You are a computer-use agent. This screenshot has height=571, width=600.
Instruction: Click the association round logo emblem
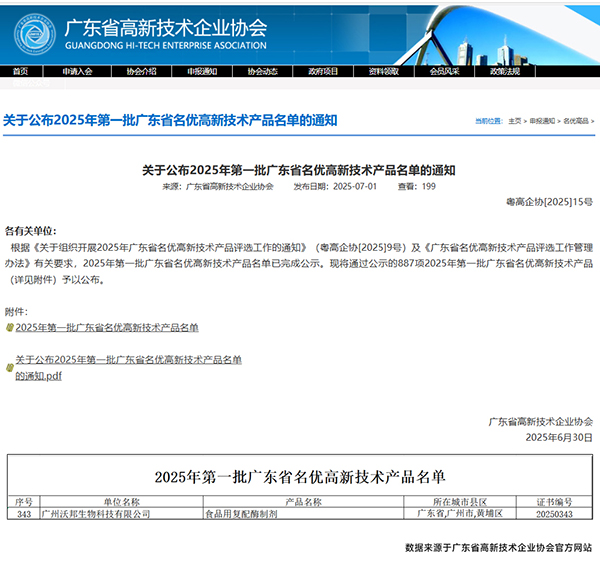click(34, 34)
